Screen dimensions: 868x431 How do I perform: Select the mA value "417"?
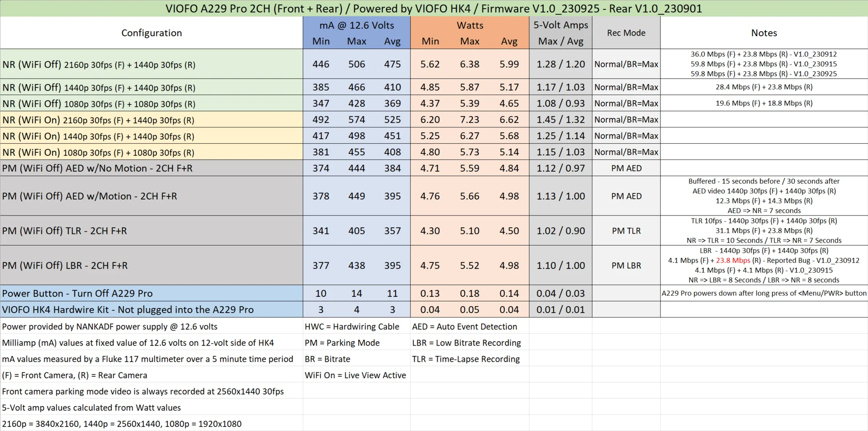(x=321, y=136)
